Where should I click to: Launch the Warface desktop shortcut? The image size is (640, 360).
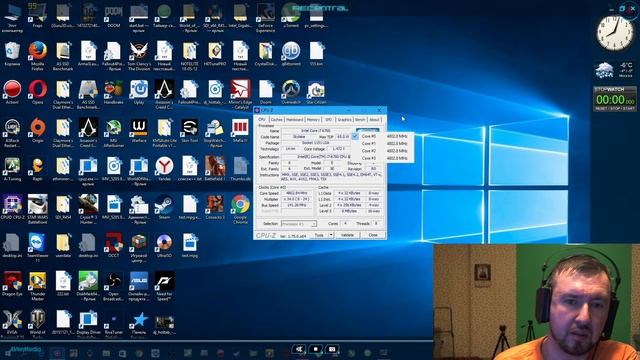(x=139, y=129)
